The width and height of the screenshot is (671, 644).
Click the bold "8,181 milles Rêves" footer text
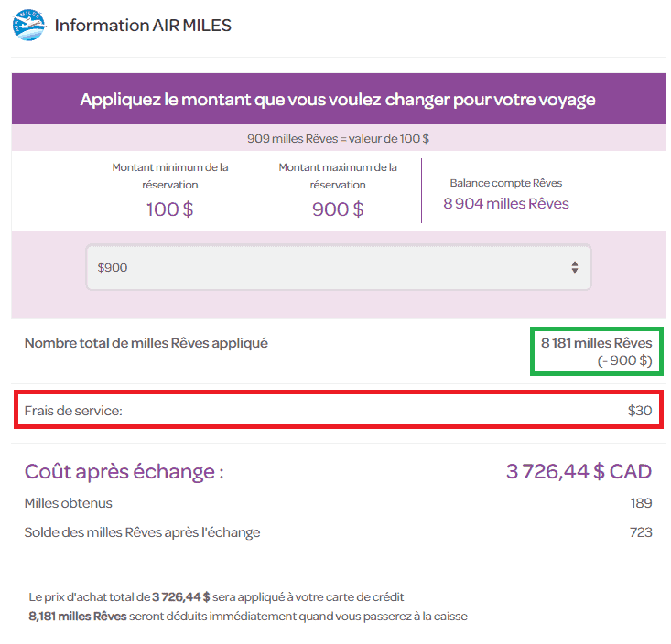click(78, 616)
